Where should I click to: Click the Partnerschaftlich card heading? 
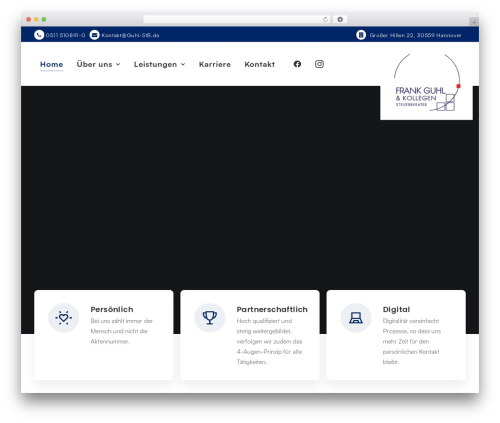coord(272,309)
